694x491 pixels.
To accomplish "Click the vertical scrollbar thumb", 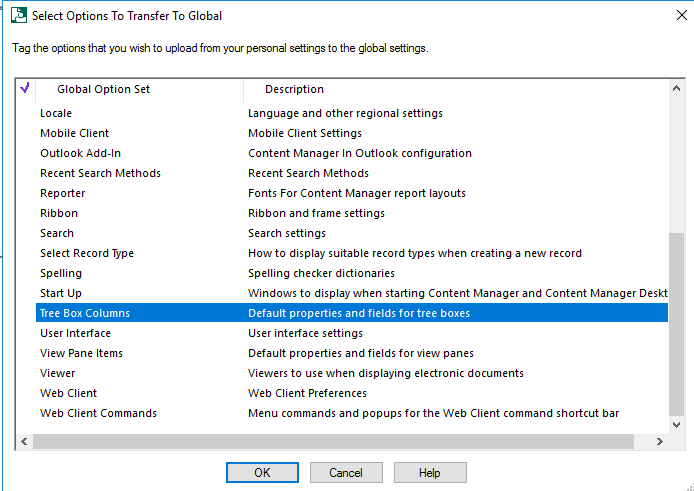I will tap(676, 324).
